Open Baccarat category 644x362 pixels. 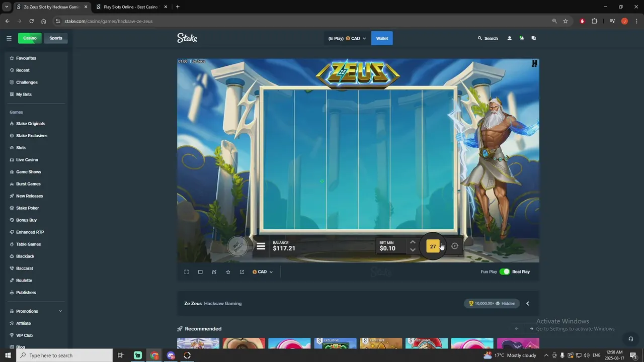click(35, 268)
